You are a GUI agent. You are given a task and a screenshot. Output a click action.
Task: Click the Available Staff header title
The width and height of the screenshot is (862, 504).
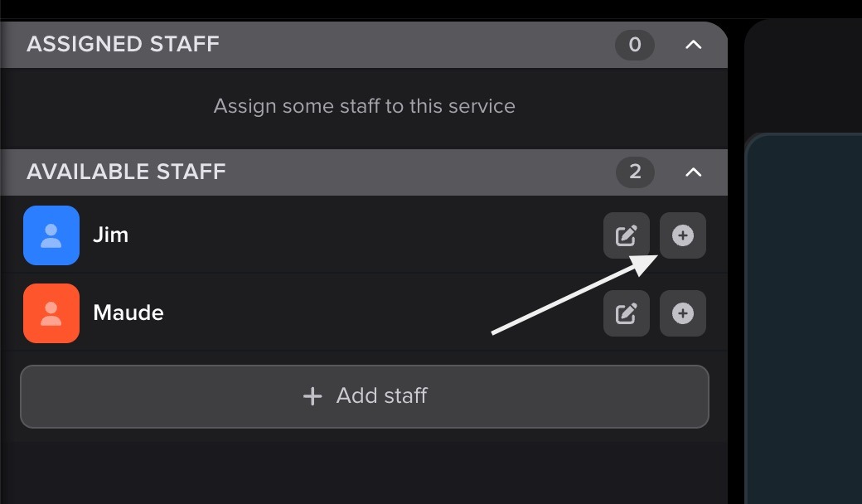[x=126, y=172]
